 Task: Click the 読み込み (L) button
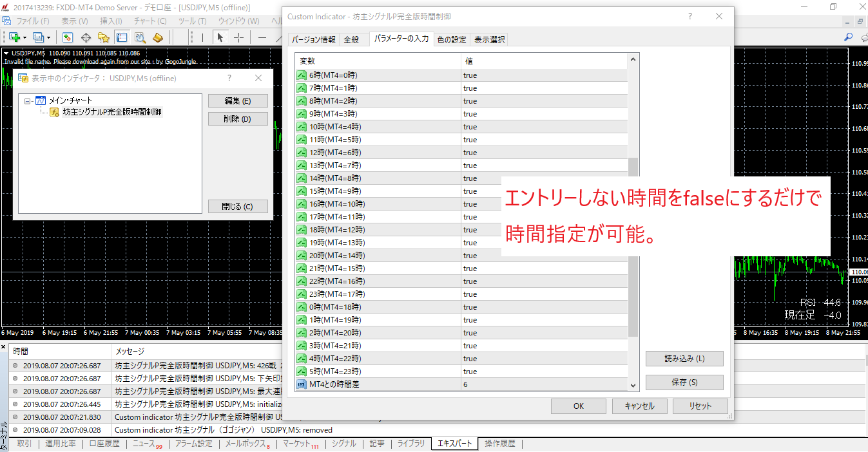coord(684,359)
